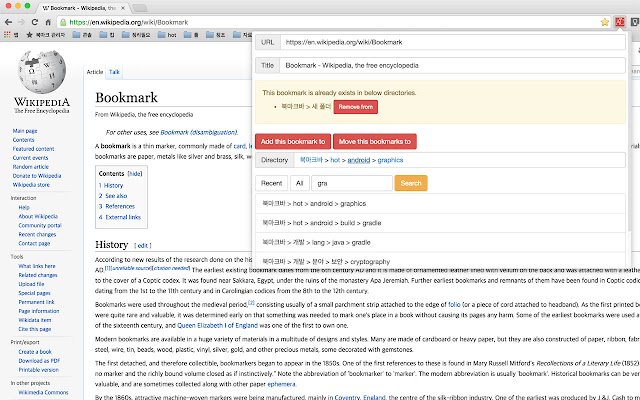The width and height of the screenshot is (640, 400).
Task: Click 'android' in the Directory path
Action: click(x=359, y=160)
